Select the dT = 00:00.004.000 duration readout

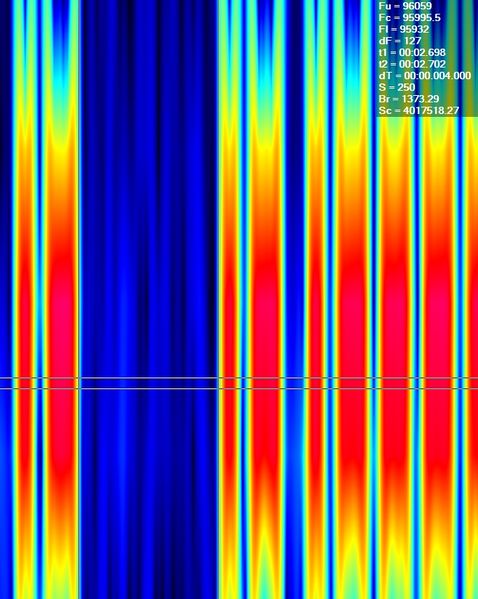point(425,76)
